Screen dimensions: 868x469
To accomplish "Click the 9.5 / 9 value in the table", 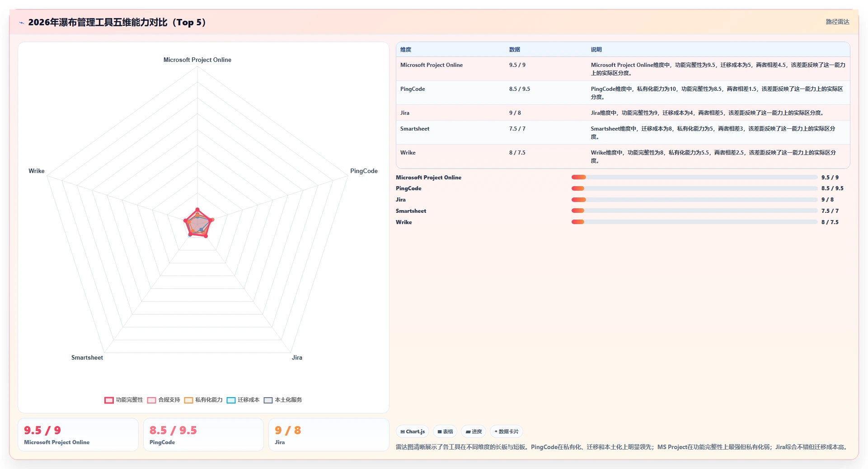I will (x=517, y=65).
